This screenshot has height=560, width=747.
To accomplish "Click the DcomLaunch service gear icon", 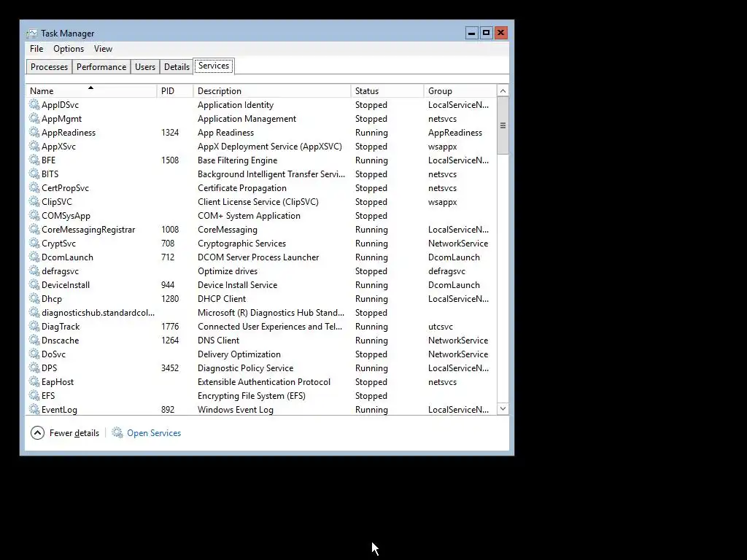I will pos(34,256).
